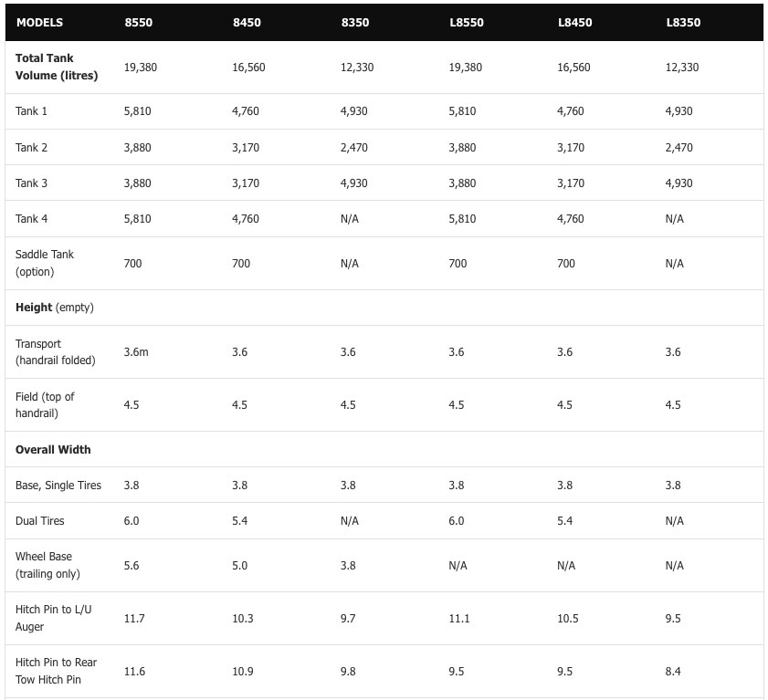Click the Height (empty) section heading
The height and width of the screenshot is (700, 768).
(x=55, y=308)
